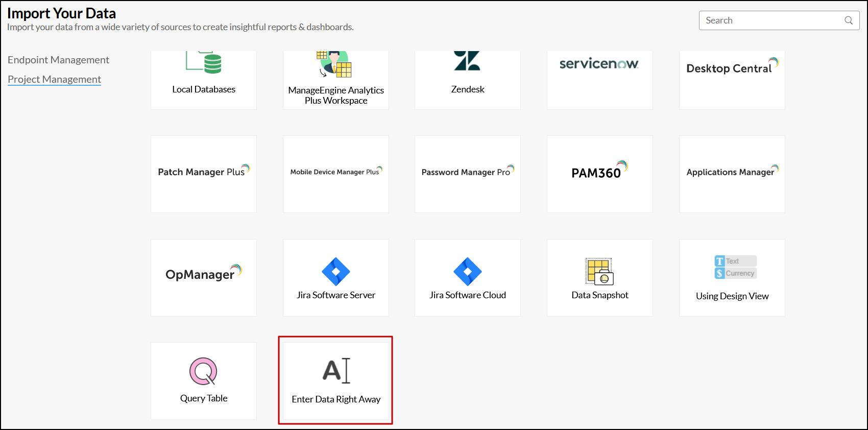Select the Using Design View icon
The image size is (868, 430).
(735, 267)
